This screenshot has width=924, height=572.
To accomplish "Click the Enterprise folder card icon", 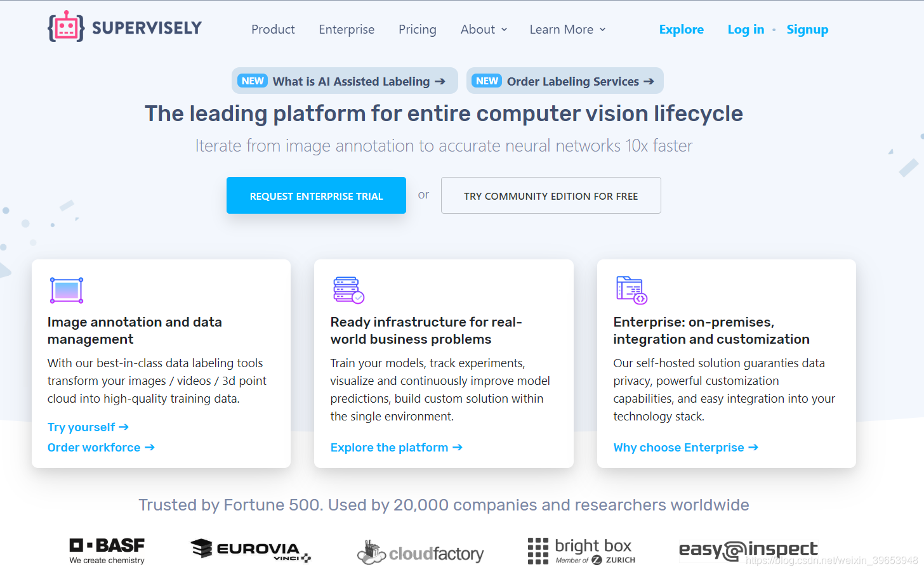I will coord(631,290).
